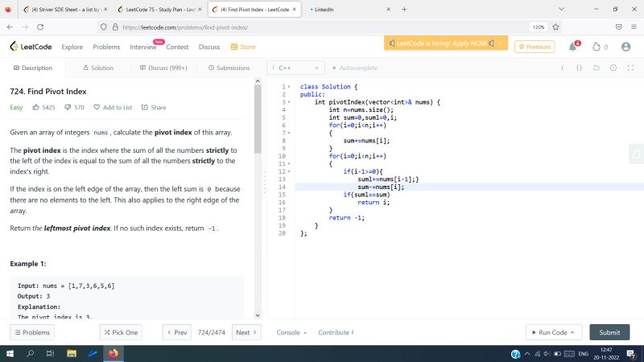This screenshot has width=644, height=362.
Task: Collapse code fold at line 3
Action: pos(289,102)
